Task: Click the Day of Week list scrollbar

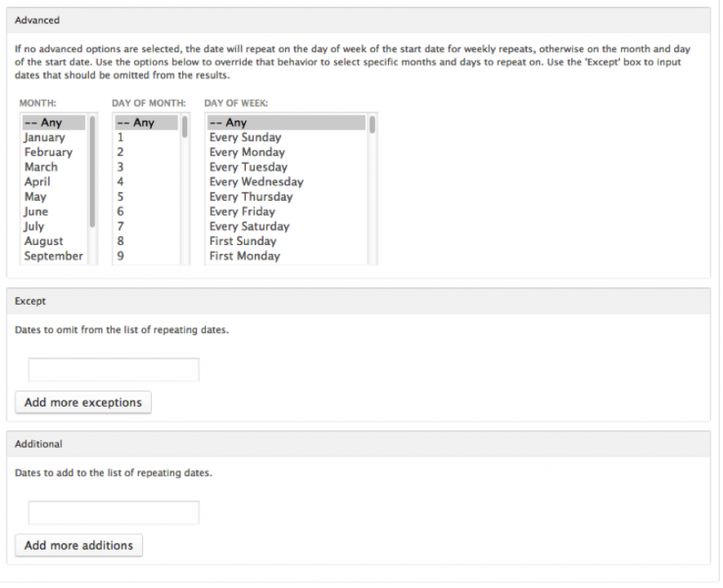Action: (372, 124)
